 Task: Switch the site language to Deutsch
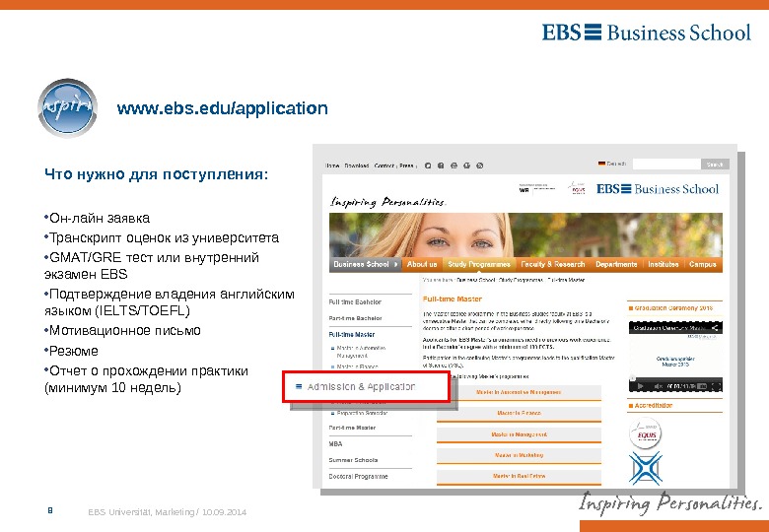tap(616, 164)
